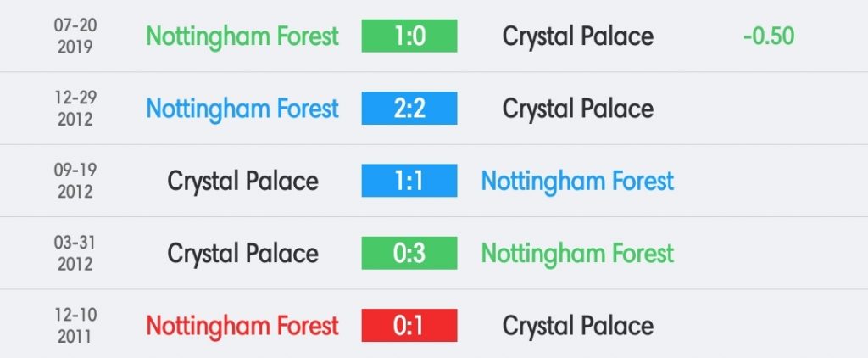This screenshot has width=868, height=358.
Task: Open the blue 2:2 score result
Action: pyautogui.click(x=409, y=108)
